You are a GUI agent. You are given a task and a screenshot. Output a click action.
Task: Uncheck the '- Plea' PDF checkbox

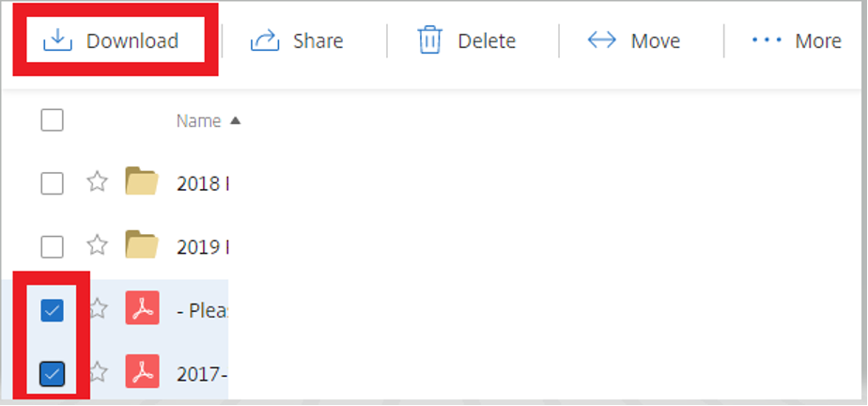tap(53, 310)
